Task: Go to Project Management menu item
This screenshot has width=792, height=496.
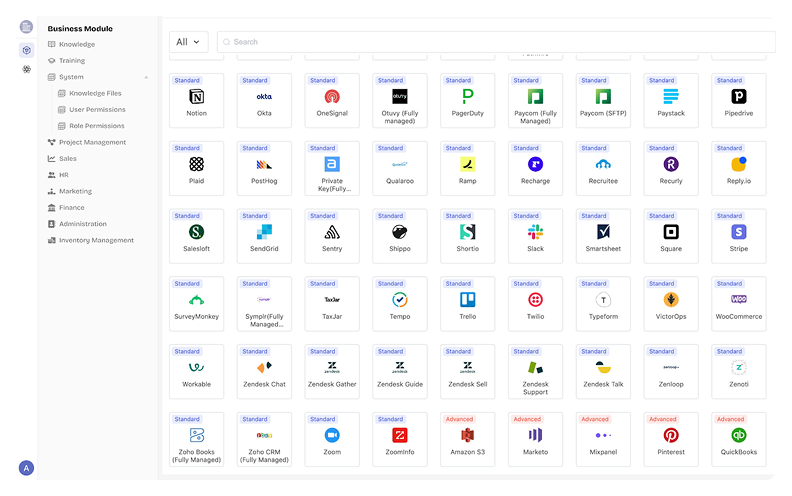Action: point(92,142)
